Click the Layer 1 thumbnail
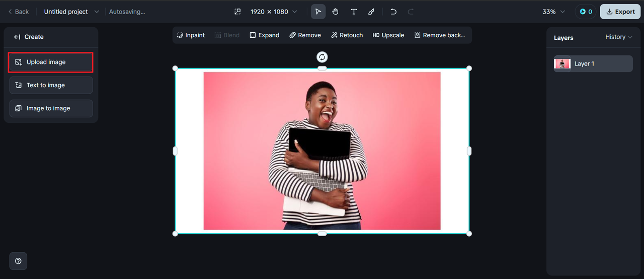This screenshot has width=644, height=279. [562, 63]
